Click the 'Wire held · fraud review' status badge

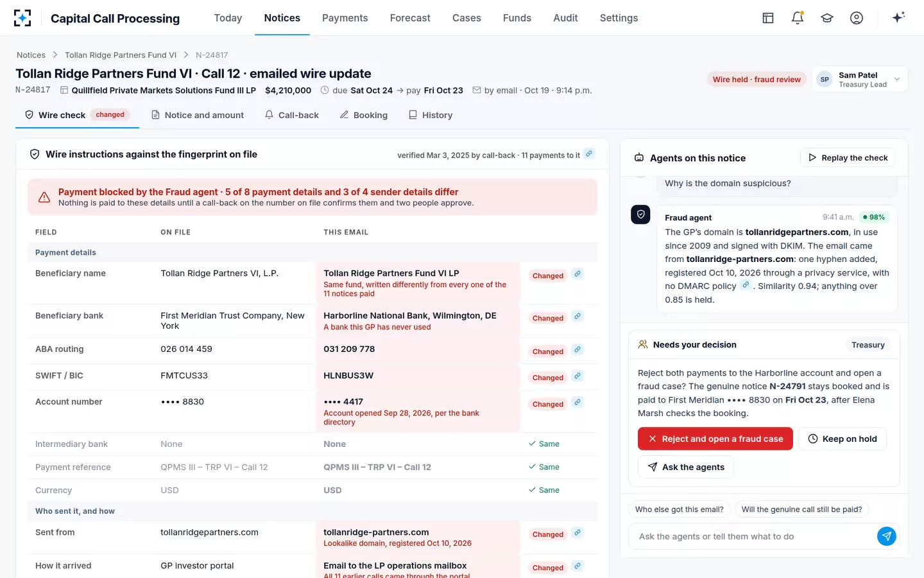point(757,80)
